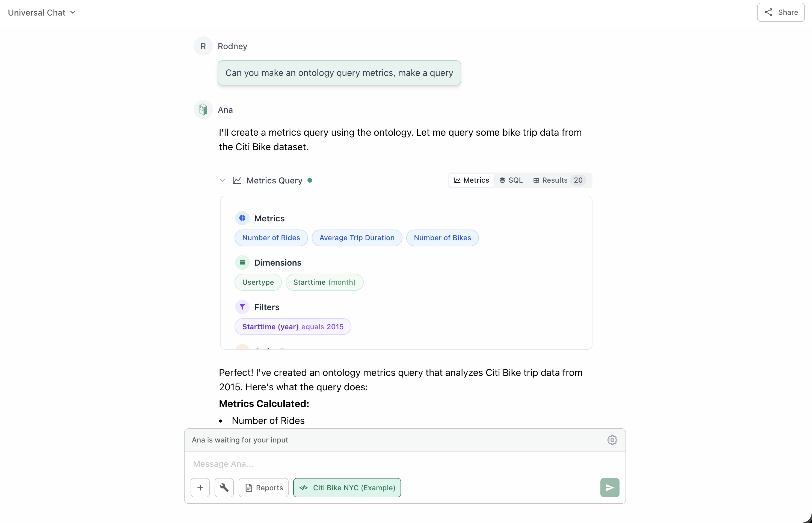Image resolution: width=812 pixels, height=523 pixels.
Task: Click the wrench tools icon in message bar
Action: [x=224, y=487]
